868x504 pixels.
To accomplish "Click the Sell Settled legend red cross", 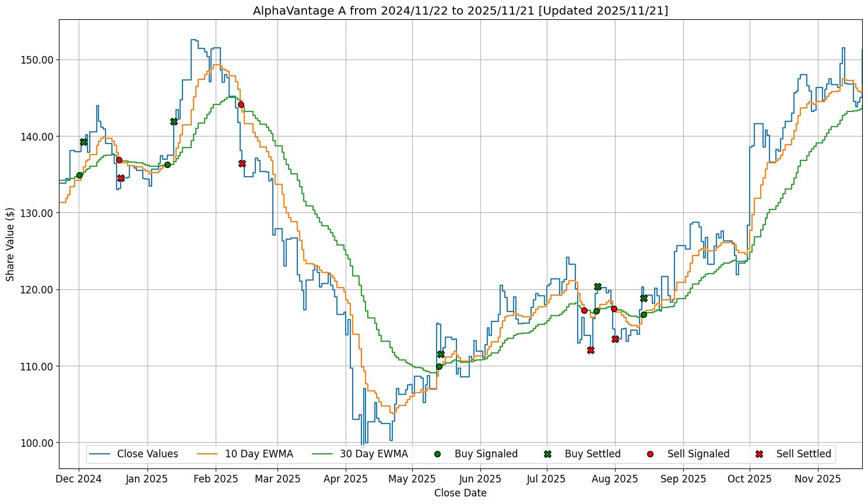I will [759, 454].
